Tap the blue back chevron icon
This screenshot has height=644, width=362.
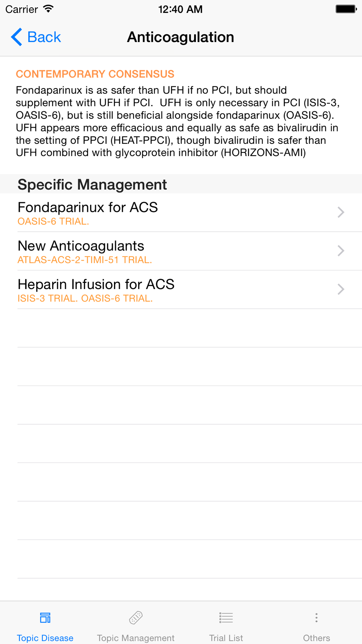tap(16, 37)
